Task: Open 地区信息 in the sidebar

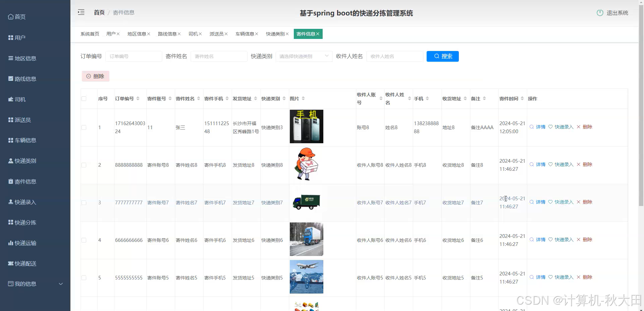Action: [x=22, y=58]
